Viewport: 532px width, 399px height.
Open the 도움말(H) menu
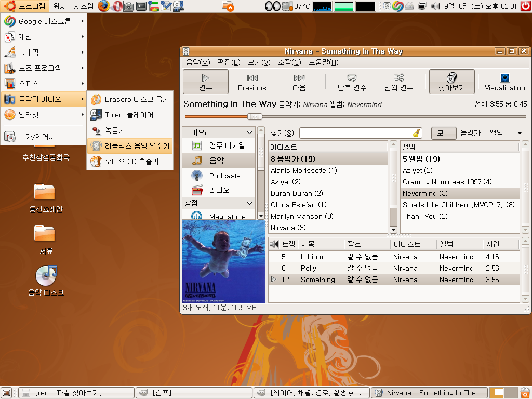[x=323, y=62]
